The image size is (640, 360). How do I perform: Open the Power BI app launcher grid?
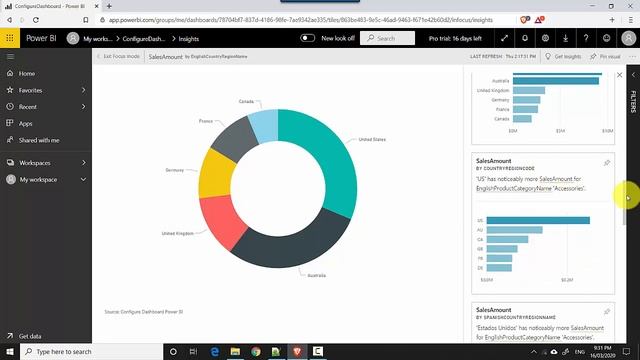[10, 38]
